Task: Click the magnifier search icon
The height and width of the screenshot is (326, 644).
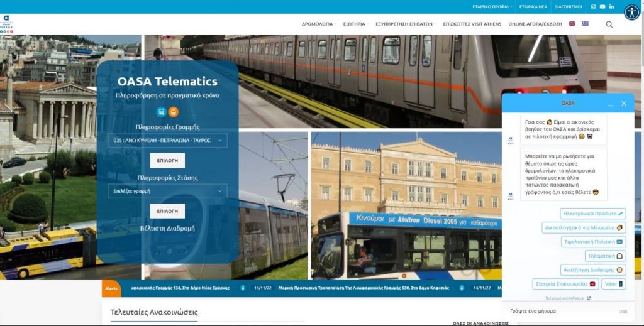Action: tap(609, 24)
